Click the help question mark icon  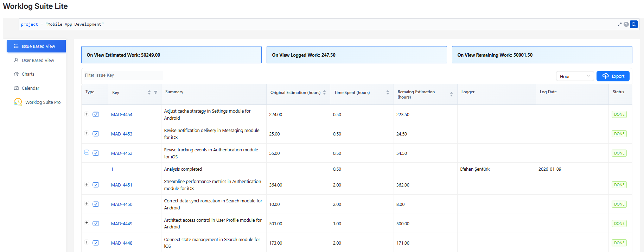coord(626,24)
